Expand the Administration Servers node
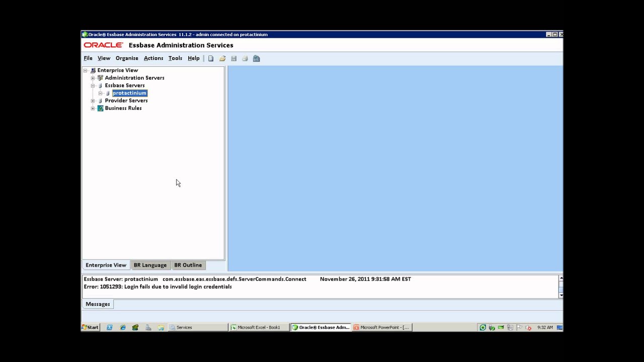644x362 pixels. coord(93,78)
